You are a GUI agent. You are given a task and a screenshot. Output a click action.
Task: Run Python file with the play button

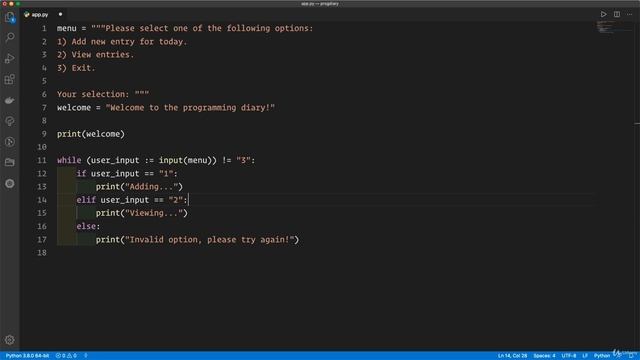(603, 14)
